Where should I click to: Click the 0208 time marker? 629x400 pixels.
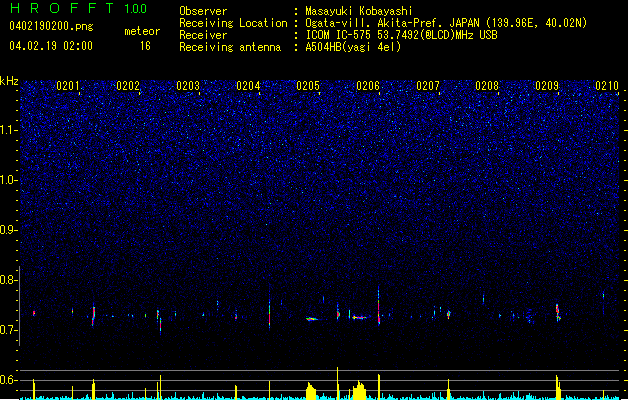click(487, 86)
